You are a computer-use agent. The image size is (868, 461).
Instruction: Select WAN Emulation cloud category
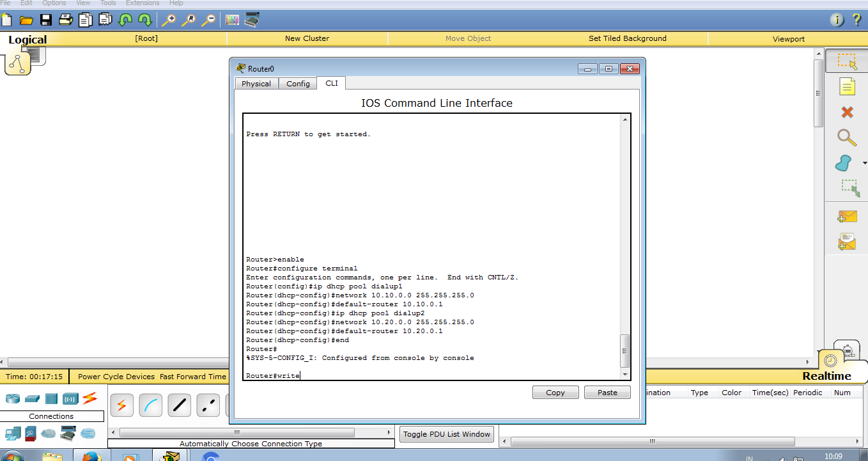[x=49, y=434]
